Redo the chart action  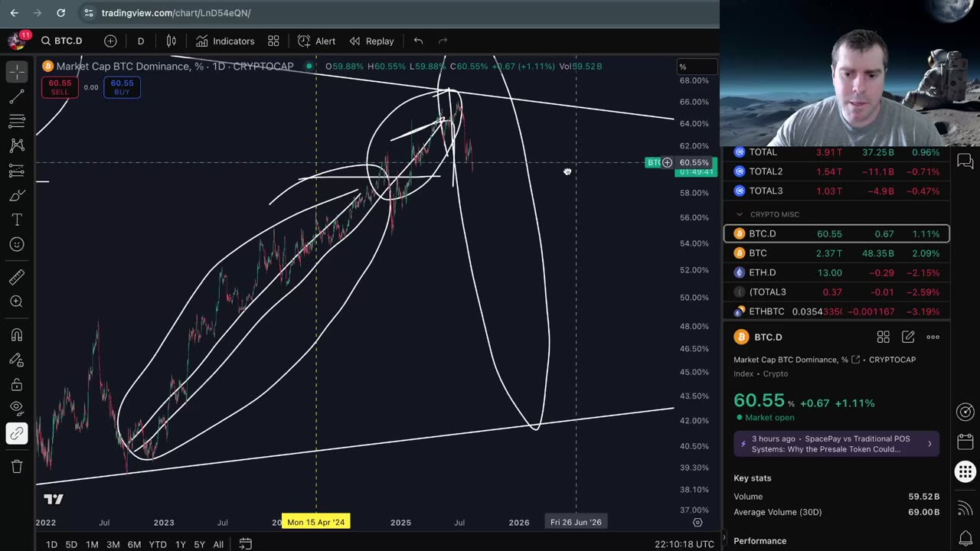pos(443,41)
